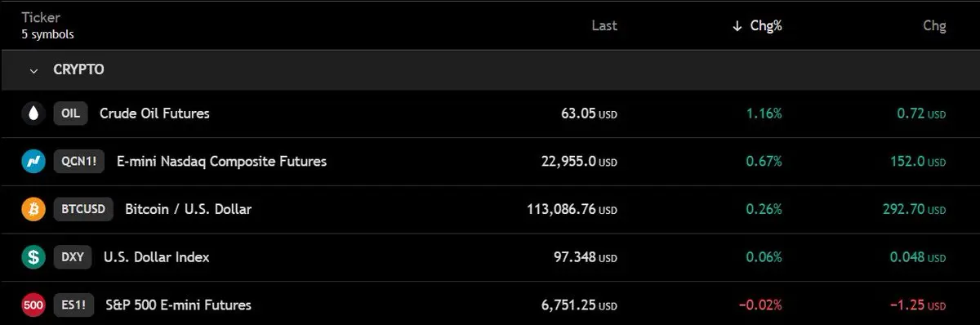Click the green Dollar Index icon
Screen dimensions: 980x325
pyautogui.click(x=33, y=257)
